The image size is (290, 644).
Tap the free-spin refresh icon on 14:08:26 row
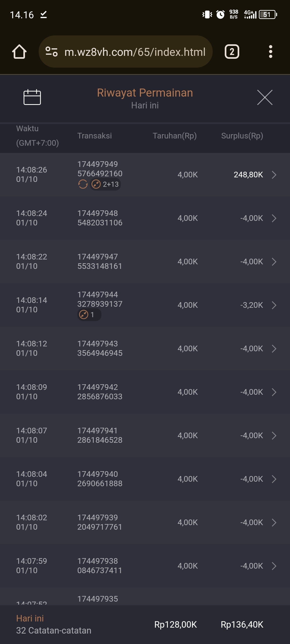click(83, 184)
